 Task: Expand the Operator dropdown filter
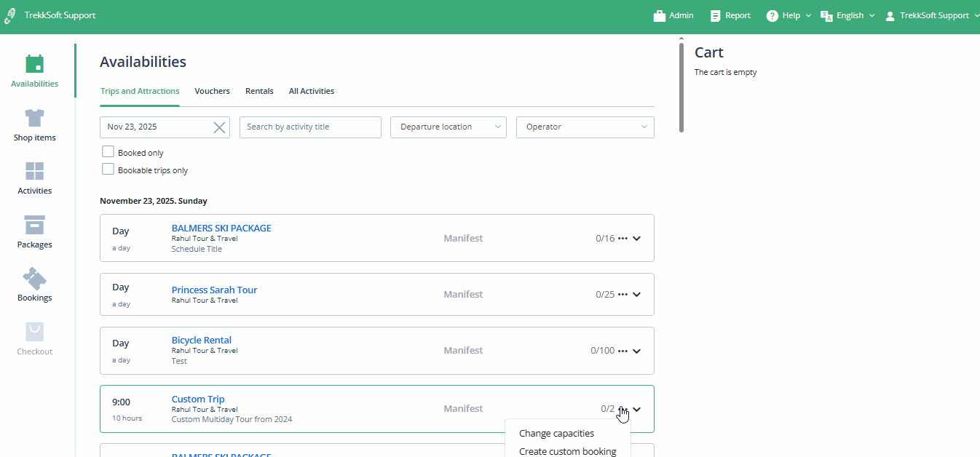[x=585, y=127]
